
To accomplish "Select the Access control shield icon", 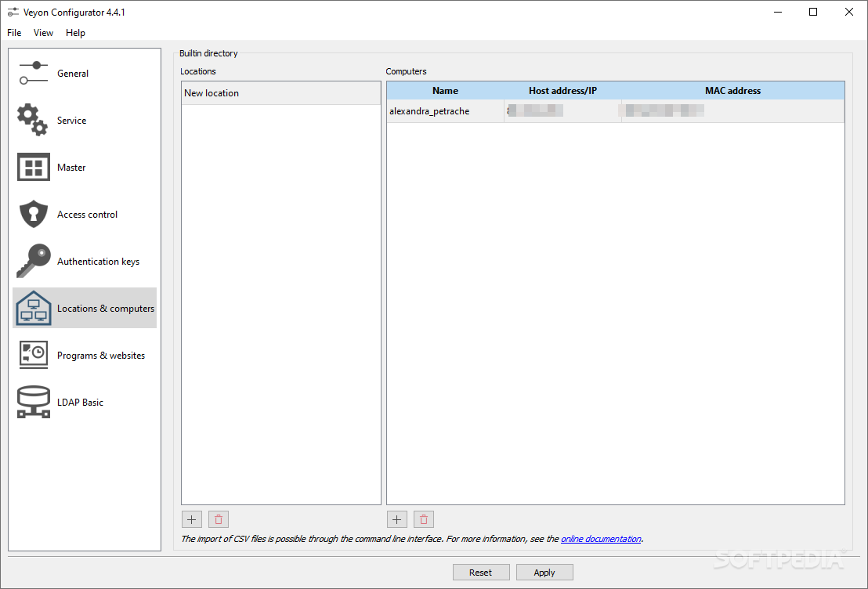I will click(33, 215).
